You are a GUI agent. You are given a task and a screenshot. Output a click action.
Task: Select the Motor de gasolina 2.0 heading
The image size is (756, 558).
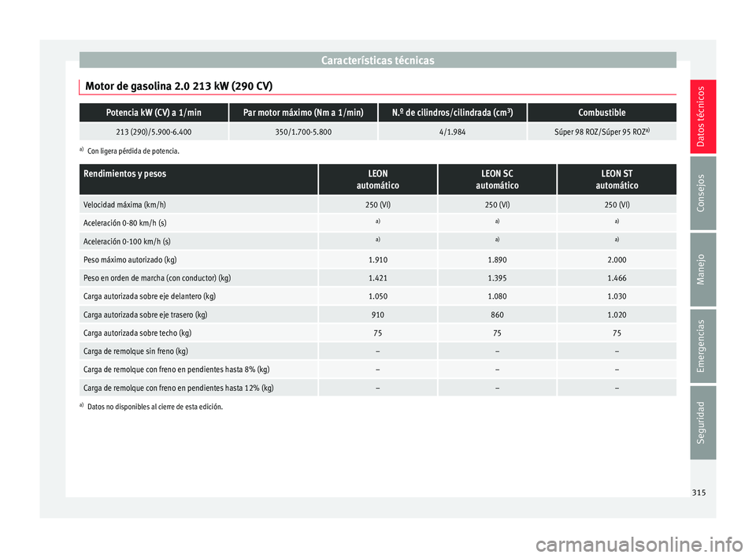tap(179, 87)
